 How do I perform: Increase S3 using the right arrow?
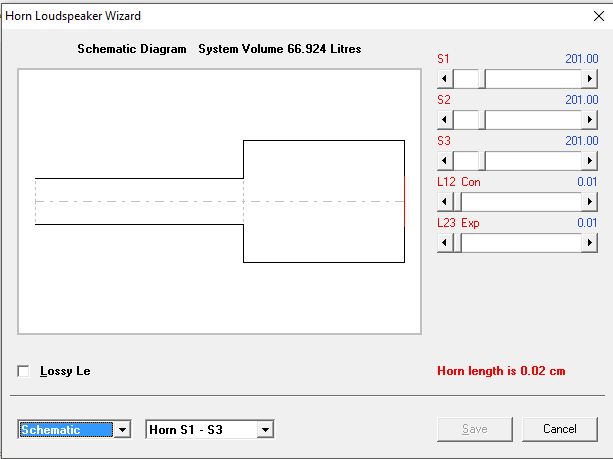[590, 161]
